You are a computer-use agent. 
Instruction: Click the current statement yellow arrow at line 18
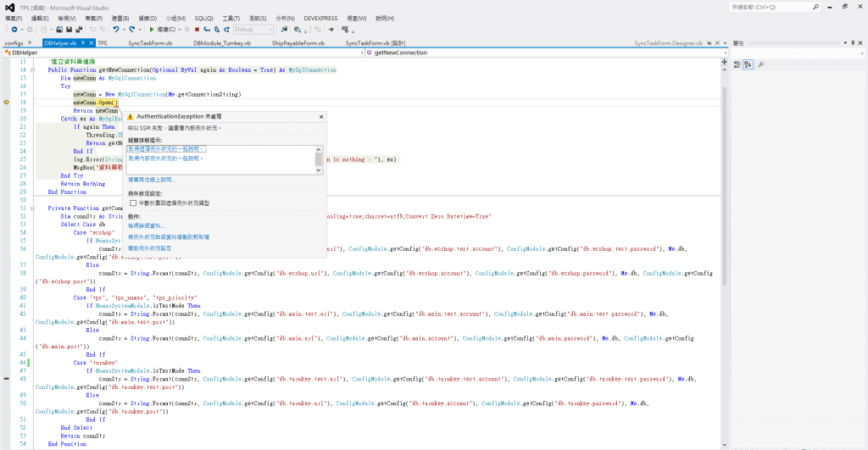(7, 103)
